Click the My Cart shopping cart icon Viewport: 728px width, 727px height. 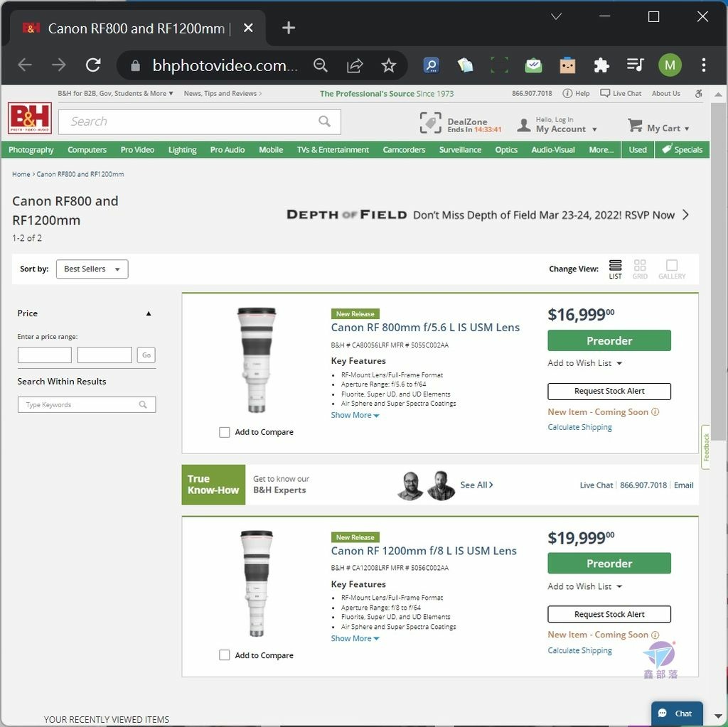[635, 125]
